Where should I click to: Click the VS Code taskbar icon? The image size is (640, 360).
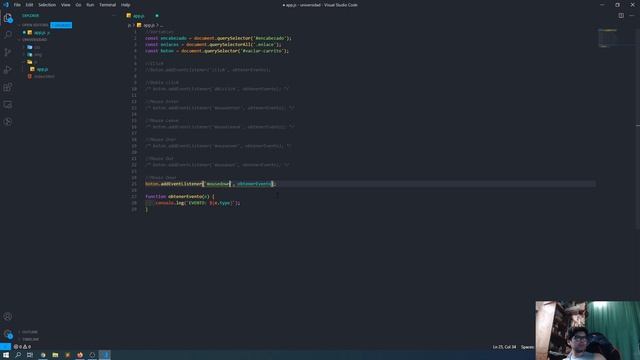point(105,355)
